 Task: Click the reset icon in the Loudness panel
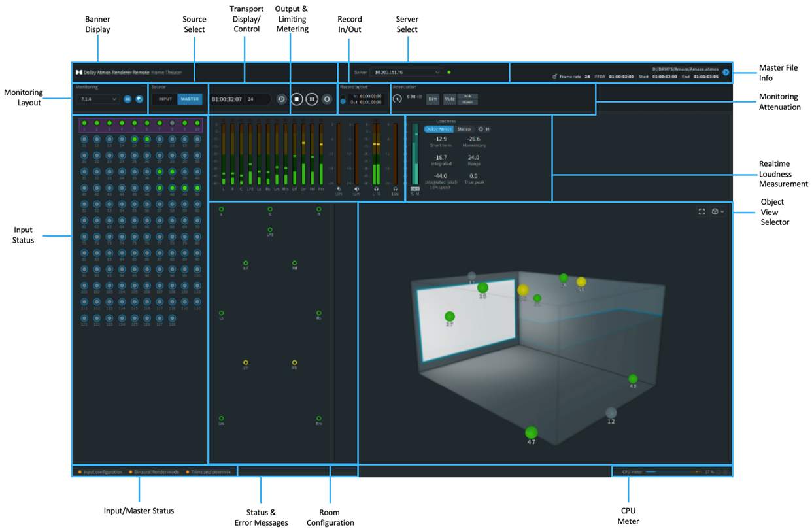pyautogui.click(x=480, y=129)
